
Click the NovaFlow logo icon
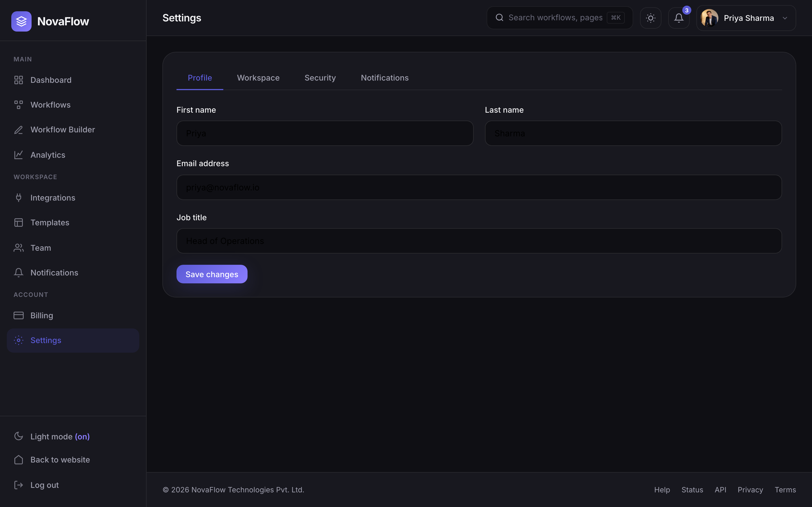[21, 21]
